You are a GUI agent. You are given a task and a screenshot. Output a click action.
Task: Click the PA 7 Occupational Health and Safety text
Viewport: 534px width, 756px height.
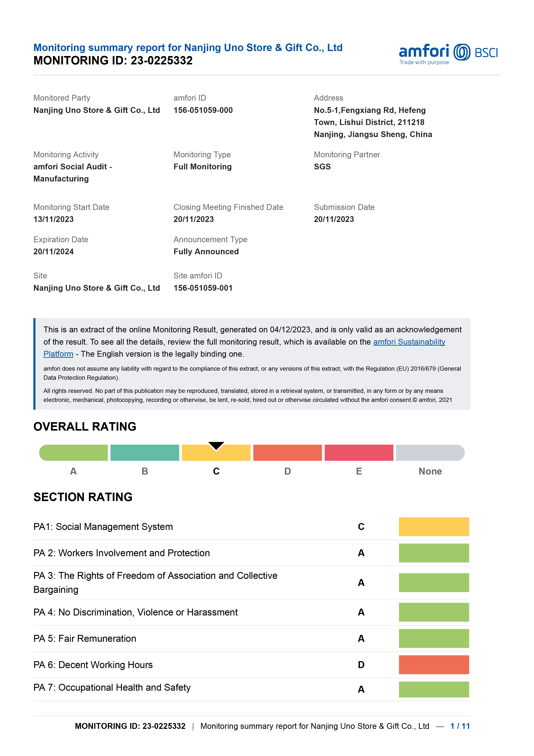(112, 687)
